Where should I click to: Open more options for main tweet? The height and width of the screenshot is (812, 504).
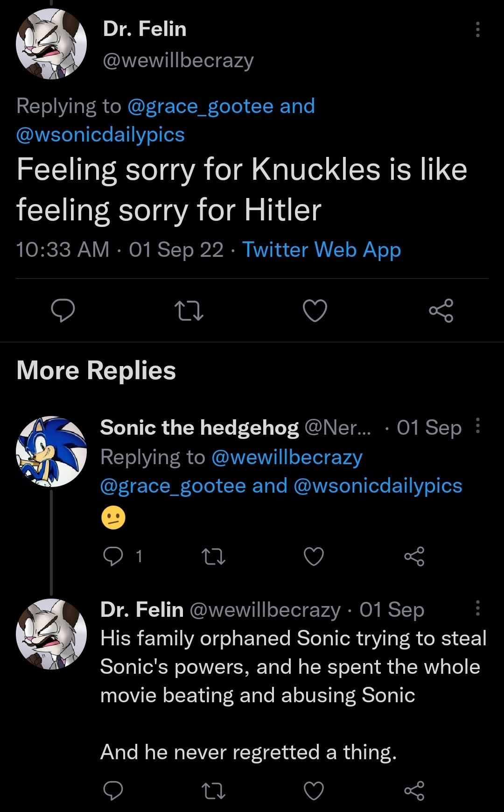(477, 29)
